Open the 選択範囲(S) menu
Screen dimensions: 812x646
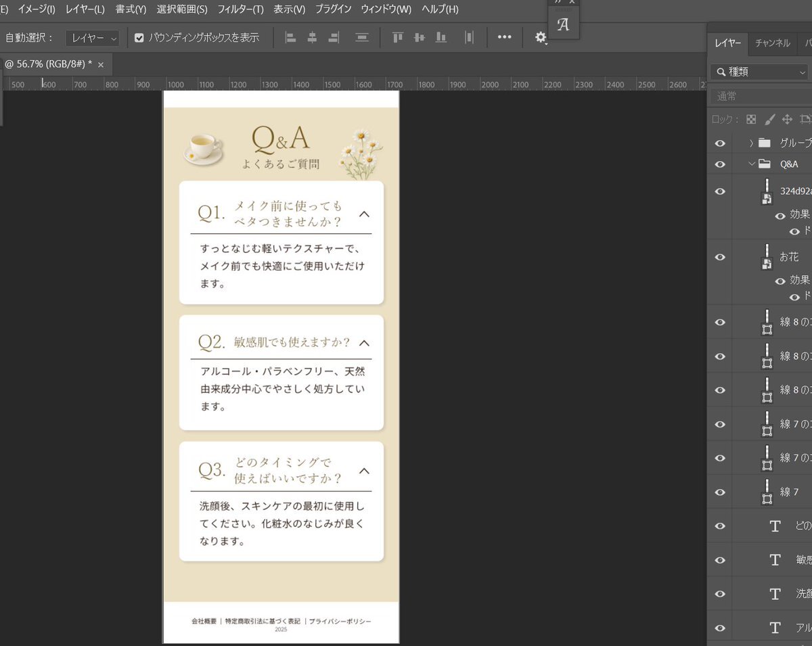(x=181, y=9)
